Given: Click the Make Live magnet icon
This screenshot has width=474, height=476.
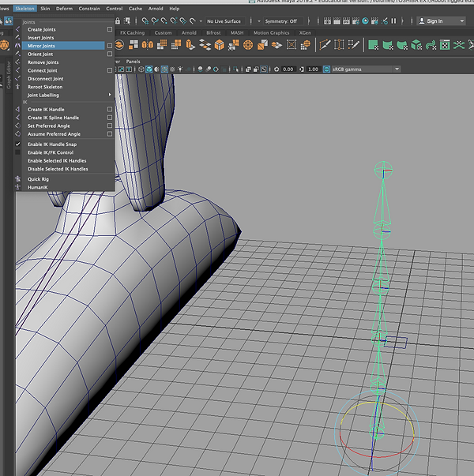Looking at the screenshot, I should 192,21.
